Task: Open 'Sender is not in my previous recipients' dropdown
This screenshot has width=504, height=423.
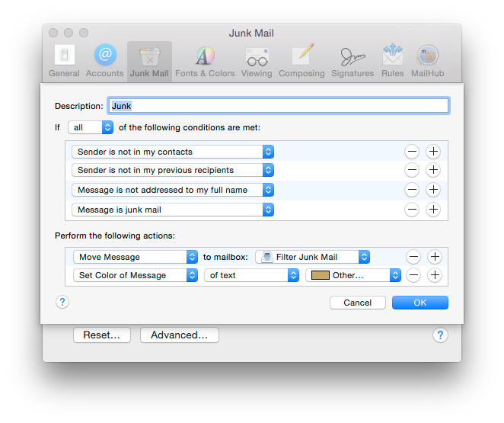Action: tap(173, 170)
